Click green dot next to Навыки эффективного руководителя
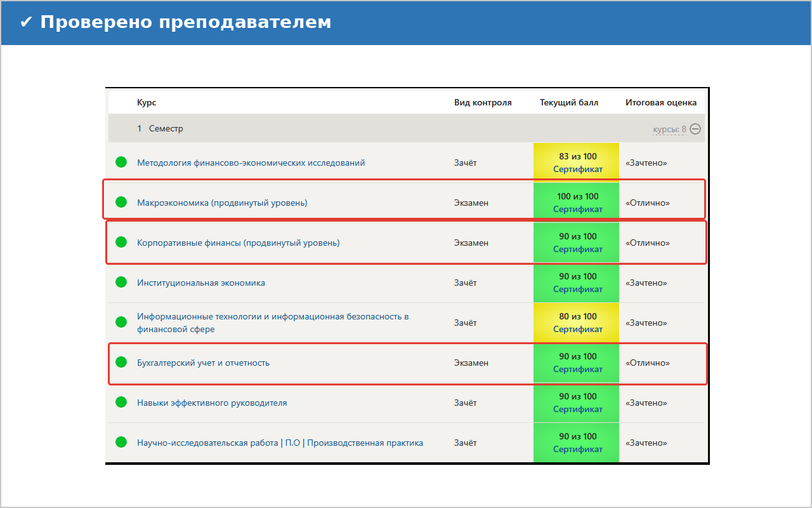The height and width of the screenshot is (508, 812). pos(121,403)
